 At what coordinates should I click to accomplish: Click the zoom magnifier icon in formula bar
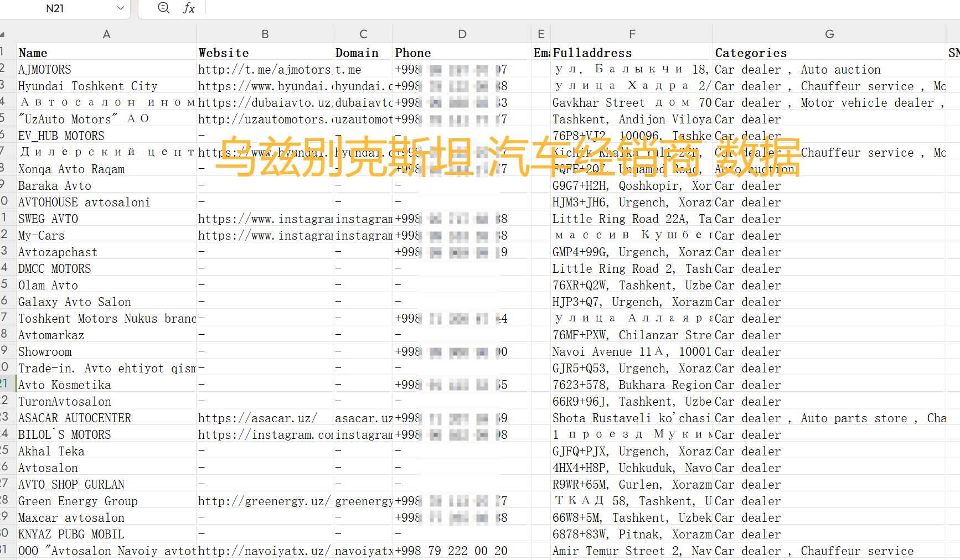[x=163, y=8]
